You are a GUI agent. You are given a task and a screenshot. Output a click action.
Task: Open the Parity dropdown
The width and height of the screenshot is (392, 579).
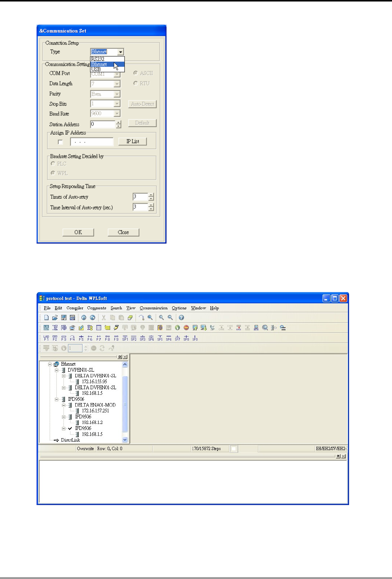(x=117, y=94)
